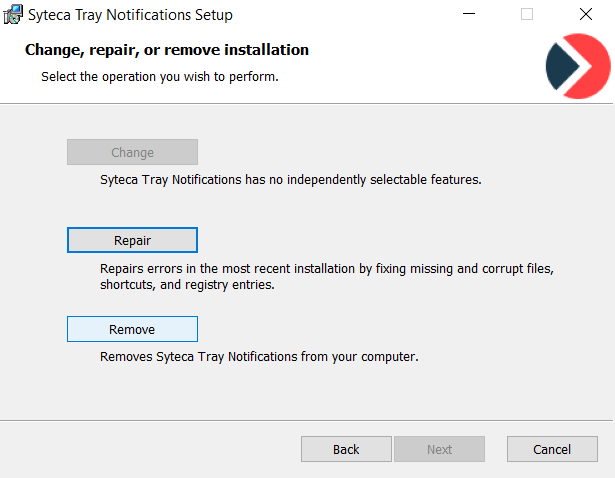Click the greyed-out Next button
This screenshot has height=478, width=615.
tap(439, 449)
